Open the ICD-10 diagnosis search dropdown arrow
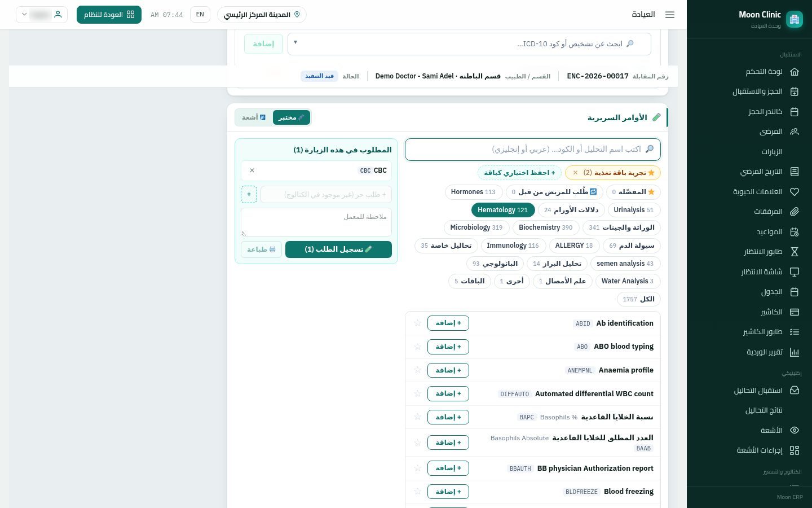The width and height of the screenshot is (812, 508). 295,42
